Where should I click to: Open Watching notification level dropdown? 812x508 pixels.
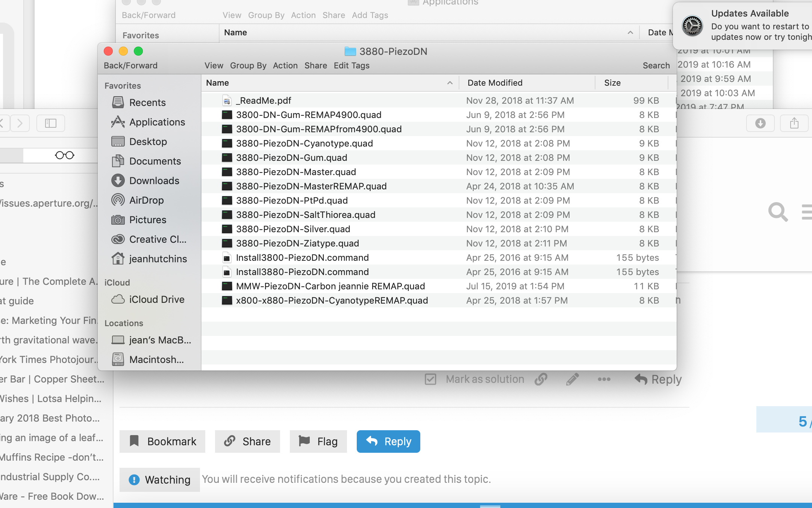coord(160,480)
